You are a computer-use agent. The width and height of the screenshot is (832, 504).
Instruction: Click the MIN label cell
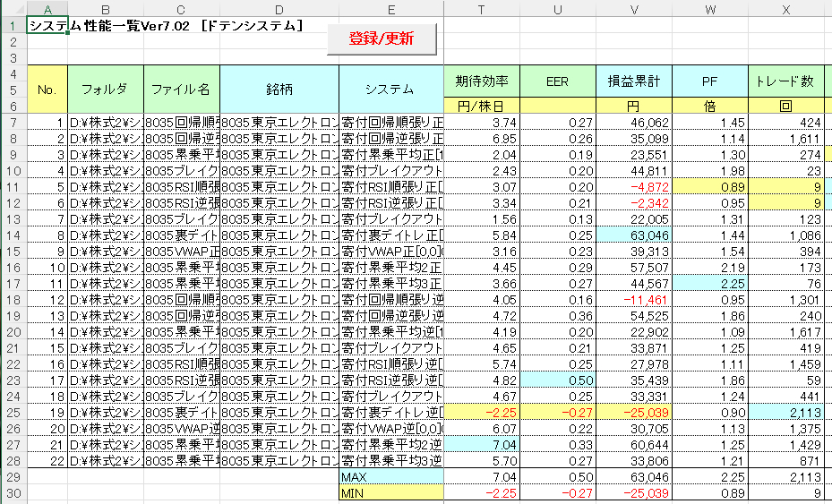pos(391,493)
